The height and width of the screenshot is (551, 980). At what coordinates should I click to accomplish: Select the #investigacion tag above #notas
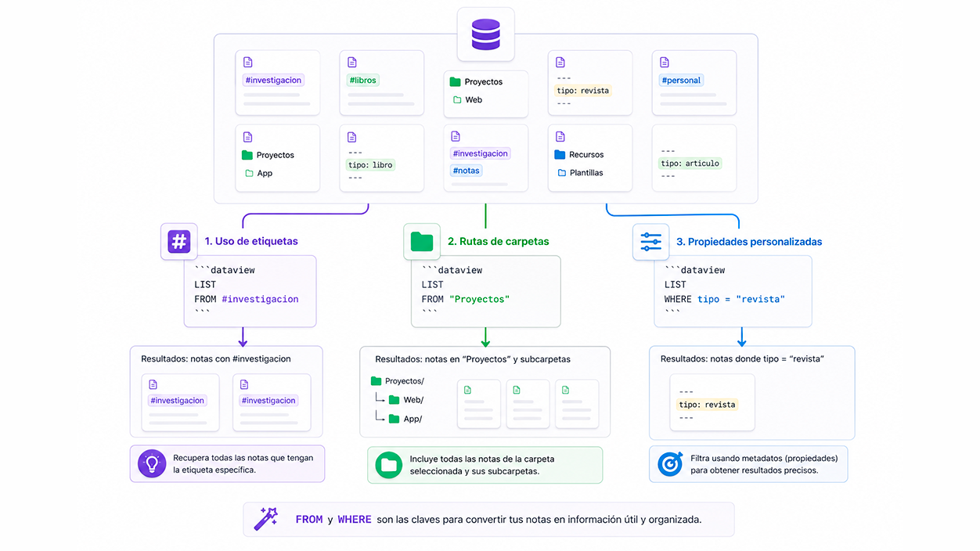click(481, 153)
